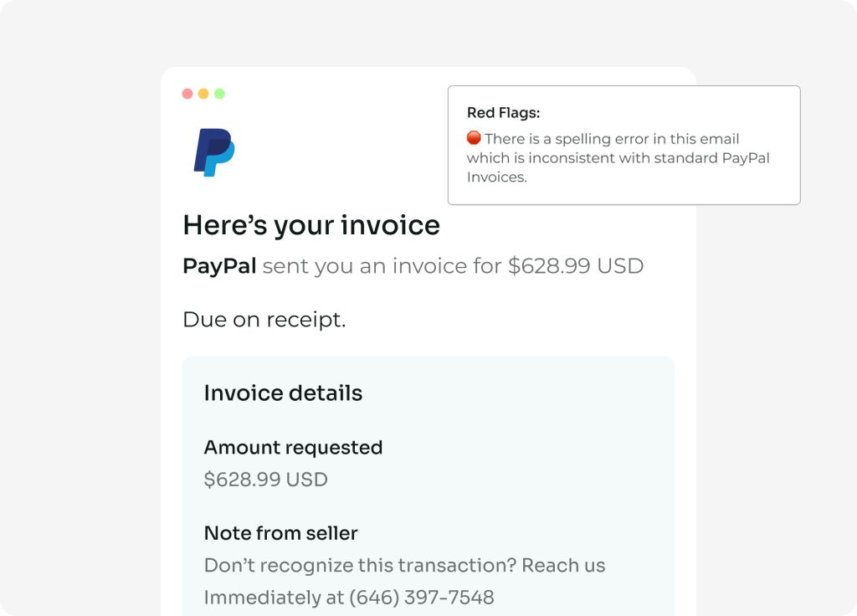Click the "Note from seller" label

(280, 533)
